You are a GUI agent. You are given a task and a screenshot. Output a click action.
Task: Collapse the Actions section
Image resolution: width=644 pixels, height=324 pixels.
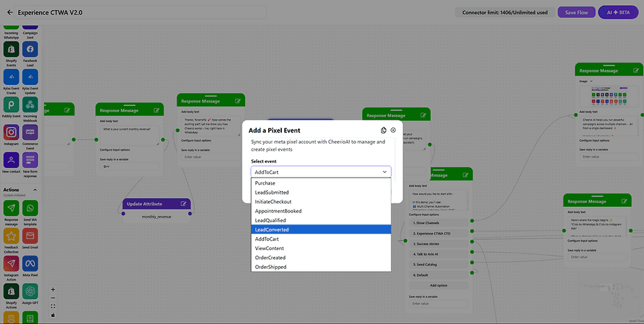pos(35,190)
